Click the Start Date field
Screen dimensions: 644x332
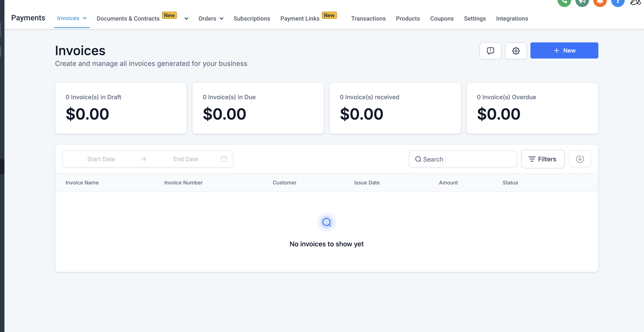pos(101,159)
